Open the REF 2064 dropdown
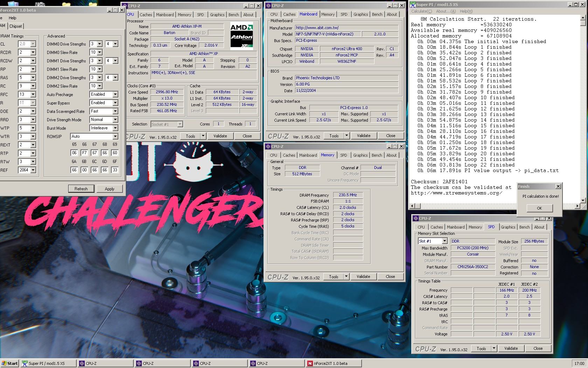 [33, 170]
